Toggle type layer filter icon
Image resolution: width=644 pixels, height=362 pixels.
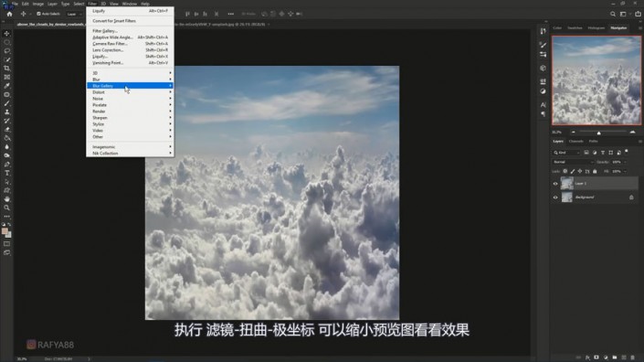tap(603, 153)
